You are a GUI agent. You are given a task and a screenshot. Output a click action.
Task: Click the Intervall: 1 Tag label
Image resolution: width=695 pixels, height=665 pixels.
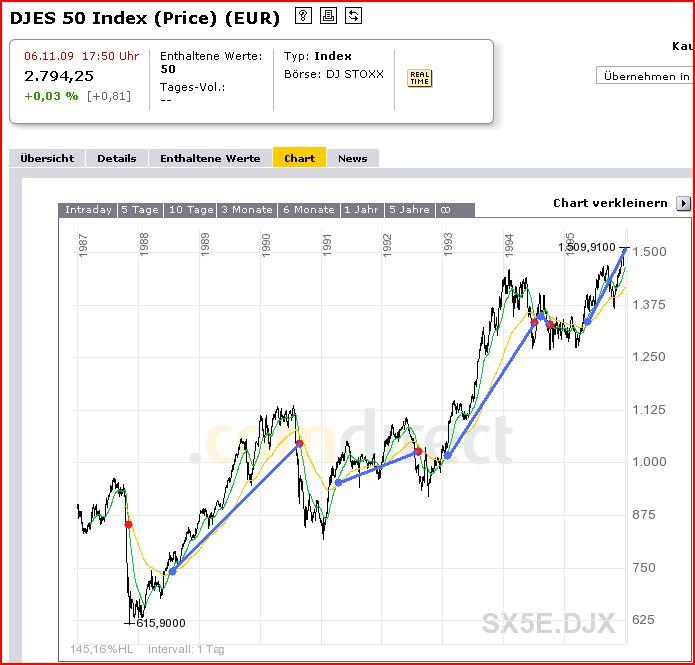point(186,649)
